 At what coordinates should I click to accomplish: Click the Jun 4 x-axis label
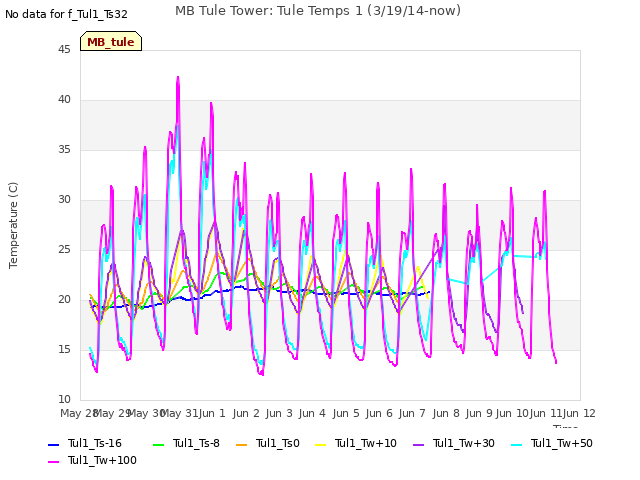(312, 414)
